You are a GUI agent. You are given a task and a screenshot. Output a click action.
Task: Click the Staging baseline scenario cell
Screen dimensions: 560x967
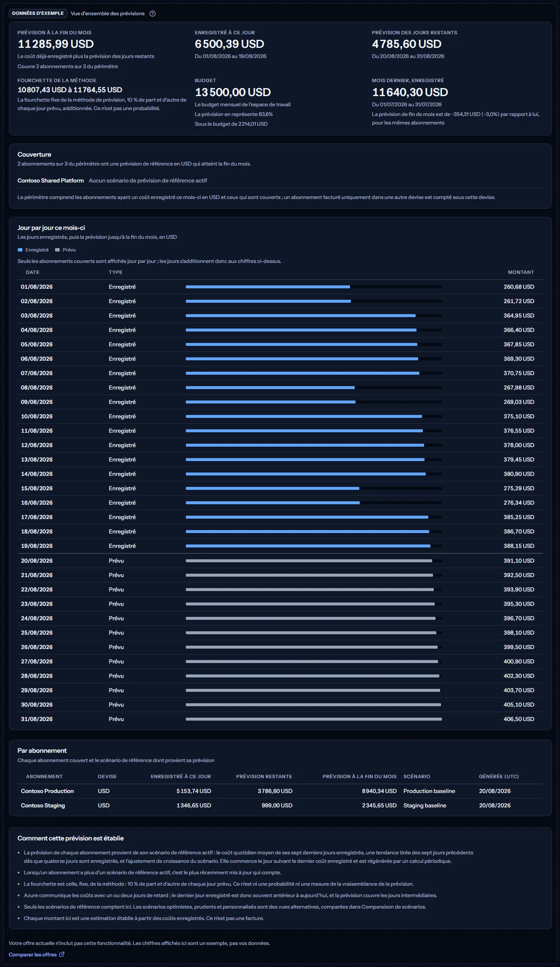[425, 805]
